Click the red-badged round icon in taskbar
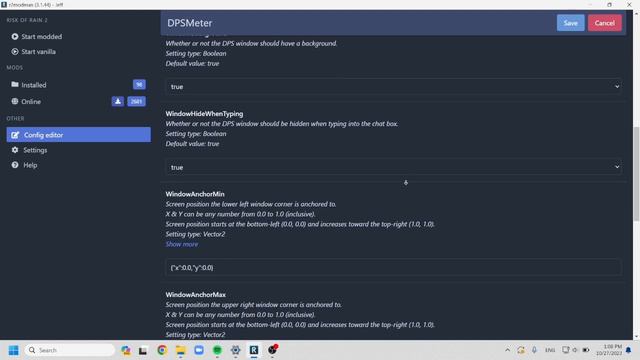Screen dimensions: 640x360 pyautogui.click(x=272, y=350)
